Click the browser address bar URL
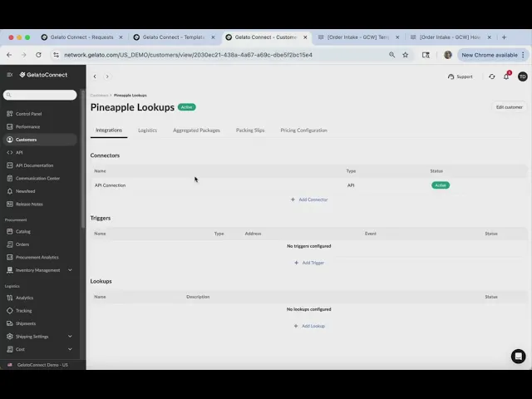Viewport: 532px width, 399px height. point(188,55)
